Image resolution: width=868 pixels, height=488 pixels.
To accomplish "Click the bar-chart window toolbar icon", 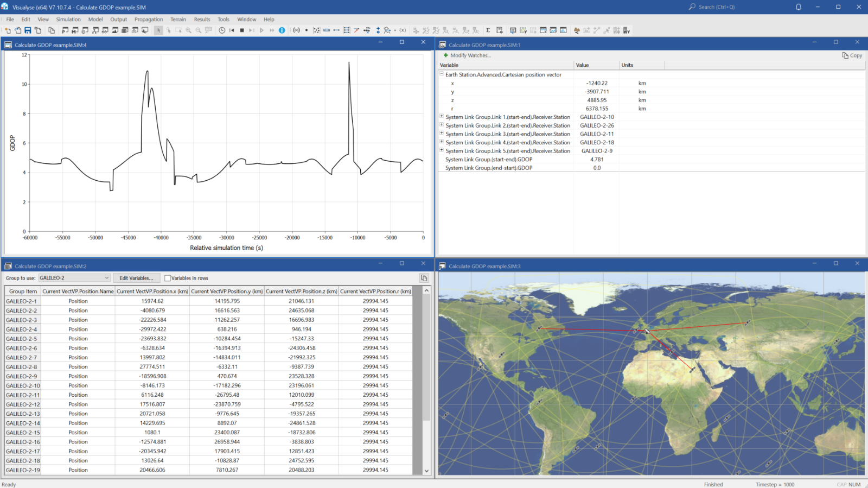I will 563,30.
